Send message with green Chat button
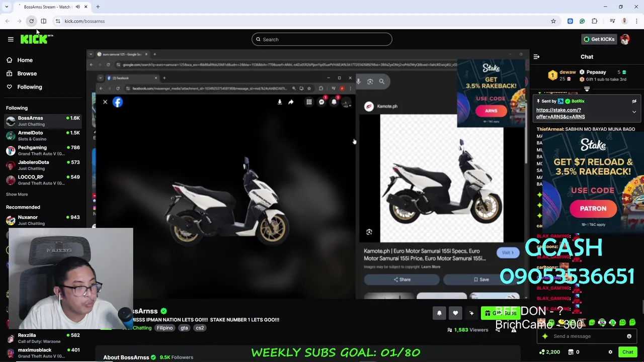644x362 pixels. click(x=627, y=352)
